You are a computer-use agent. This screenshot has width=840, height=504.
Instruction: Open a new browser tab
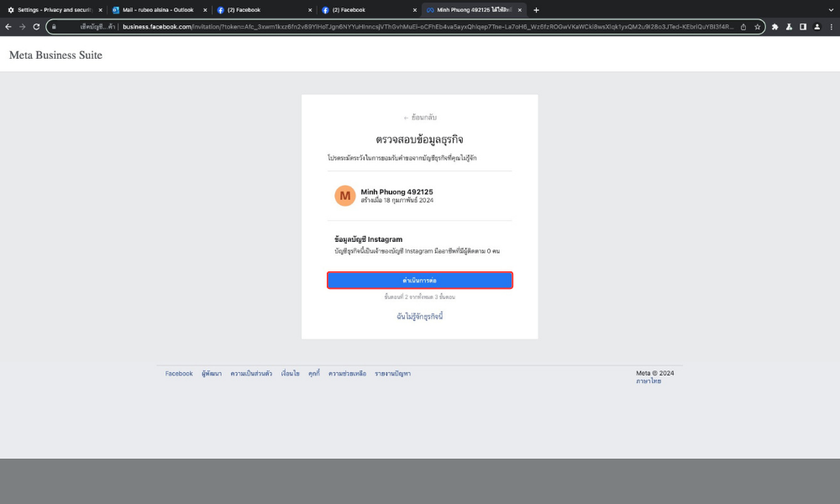[x=536, y=10]
